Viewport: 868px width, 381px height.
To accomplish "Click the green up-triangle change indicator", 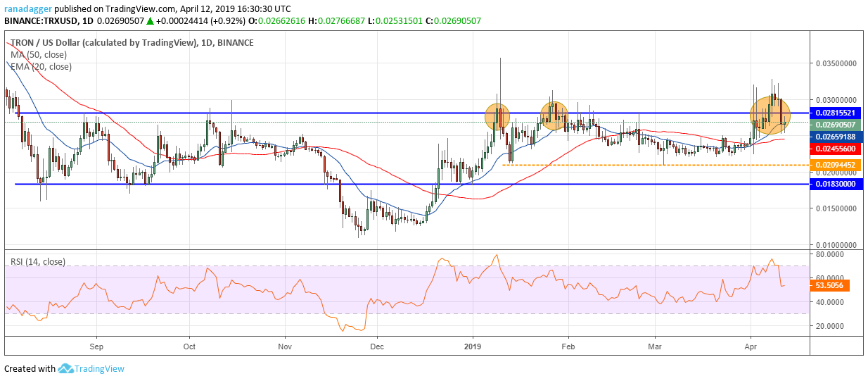I will 150,21.
